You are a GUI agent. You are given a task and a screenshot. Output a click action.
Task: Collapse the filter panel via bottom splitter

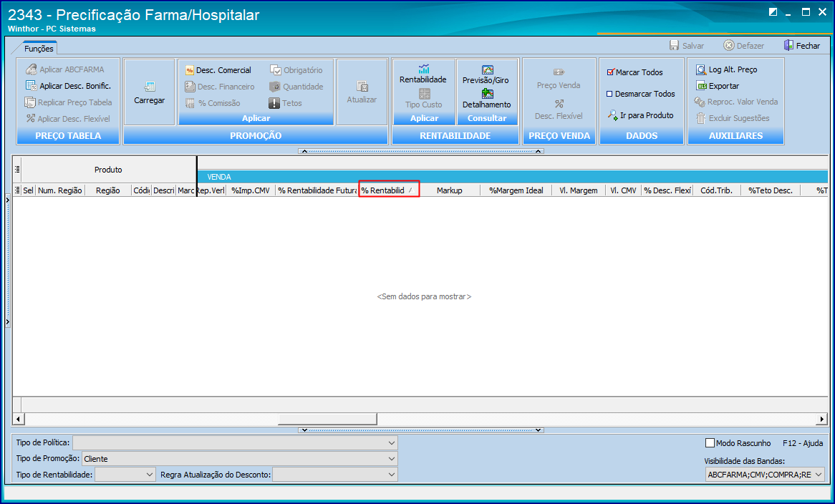(420, 430)
